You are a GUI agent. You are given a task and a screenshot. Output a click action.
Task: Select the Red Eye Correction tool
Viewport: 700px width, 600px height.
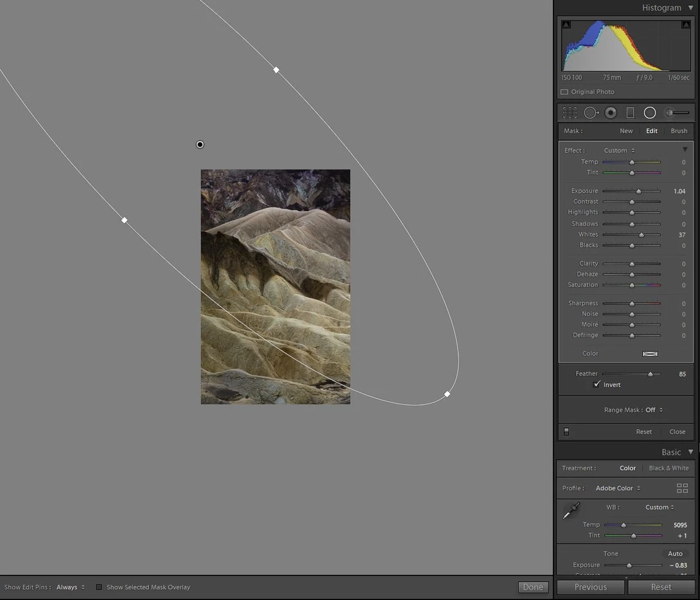[x=611, y=113]
